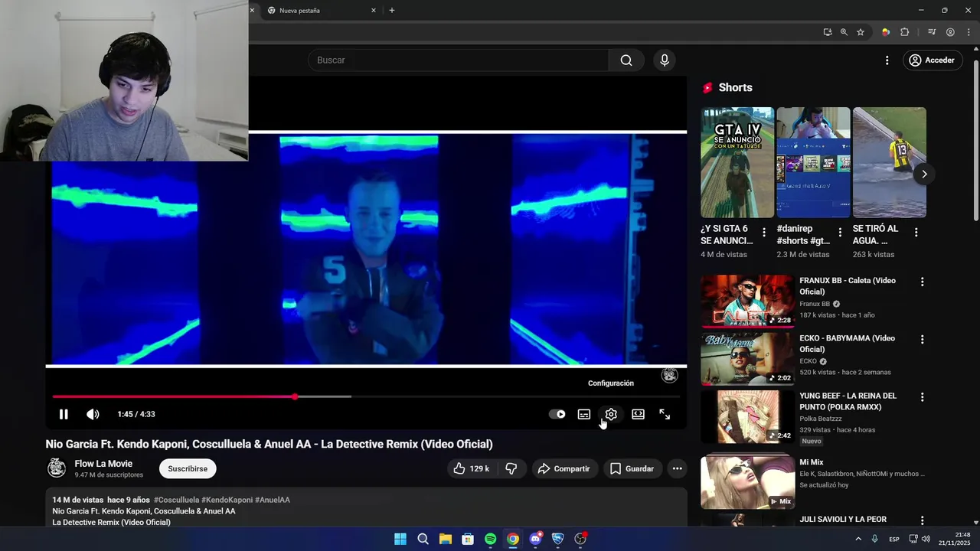Open Chrome media controls music-list icon
This screenshot has height=551, width=980.
pyautogui.click(x=932, y=32)
